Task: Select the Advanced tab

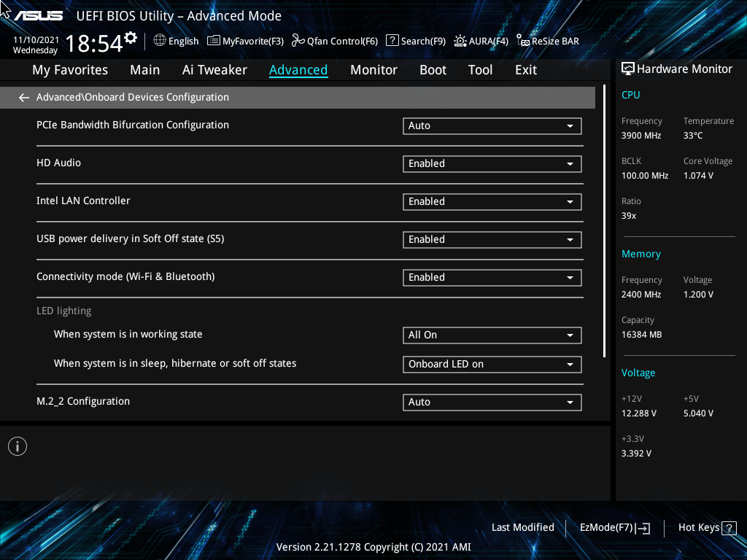Action: [x=298, y=70]
